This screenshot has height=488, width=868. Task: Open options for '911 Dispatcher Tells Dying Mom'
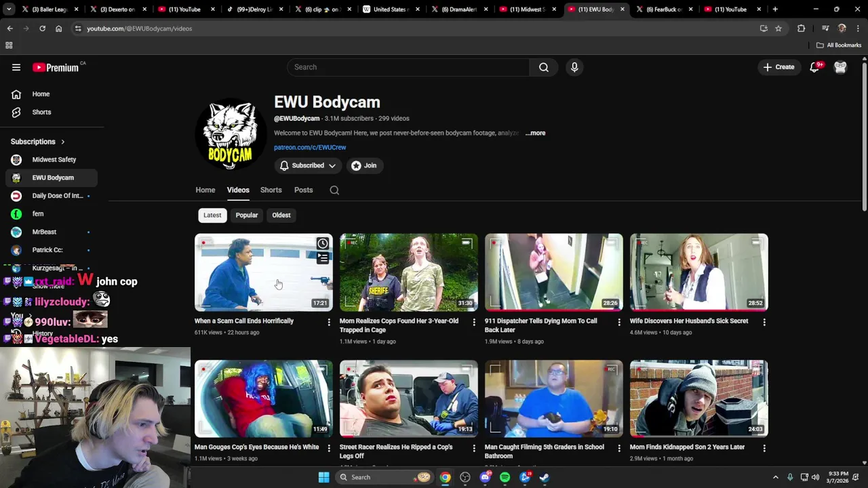[x=619, y=322]
